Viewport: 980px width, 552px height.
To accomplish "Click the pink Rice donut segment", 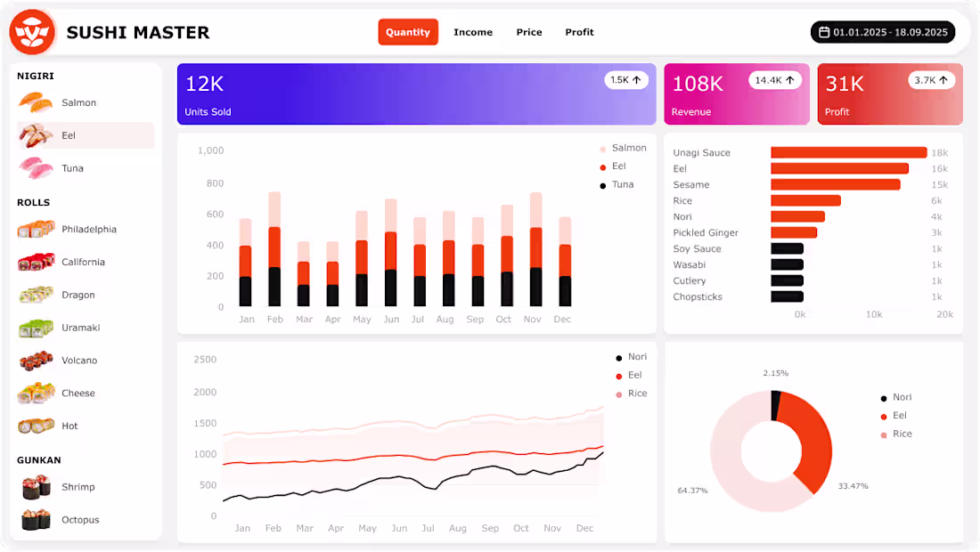I will click(726, 452).
